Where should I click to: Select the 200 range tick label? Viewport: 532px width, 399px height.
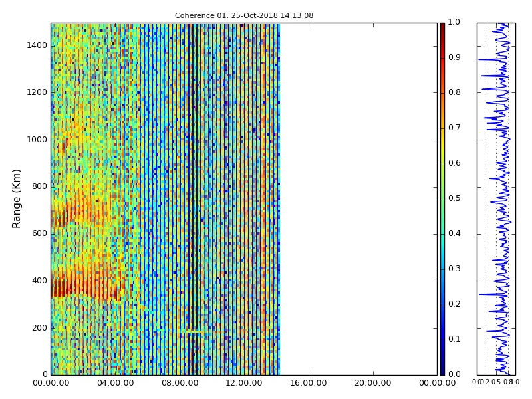click(39, 328)
